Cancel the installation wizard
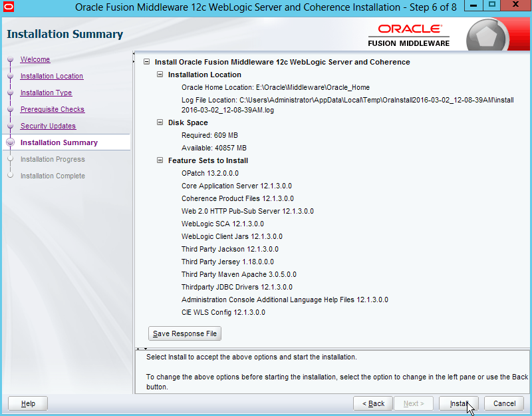The width and height of the screenshot is (532, 416). (x=504, y=403)
